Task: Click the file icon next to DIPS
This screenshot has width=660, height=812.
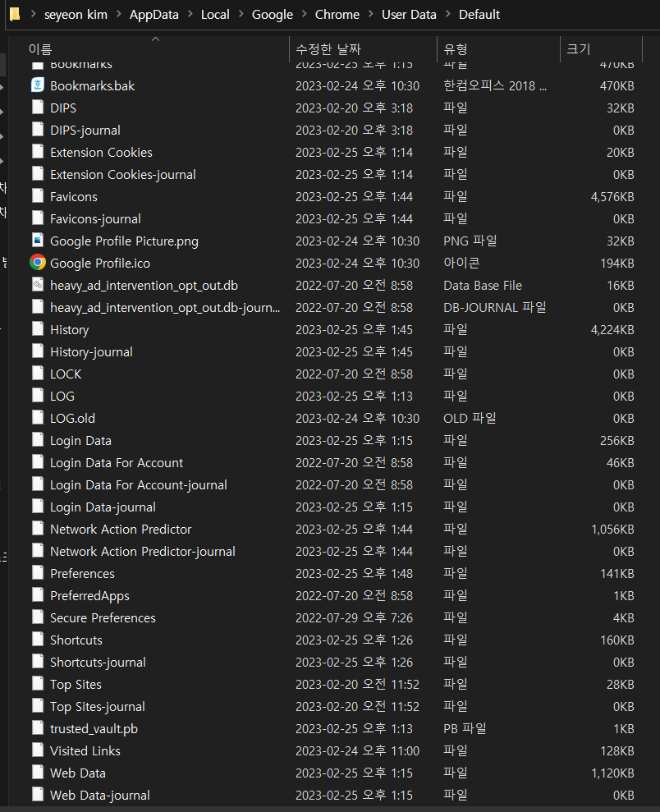Action: tap(38, 108)
